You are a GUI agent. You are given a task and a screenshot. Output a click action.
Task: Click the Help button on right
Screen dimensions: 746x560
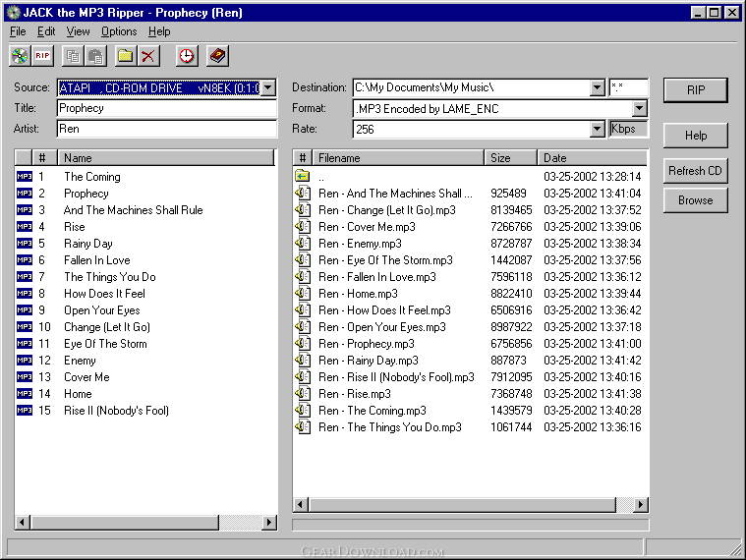pos(696,136)
